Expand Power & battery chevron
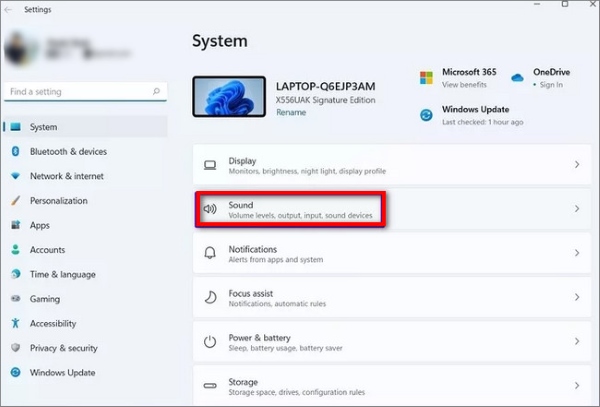Image resolution: width=600 pixels, height=407 pixels. (x=577, y=341)
